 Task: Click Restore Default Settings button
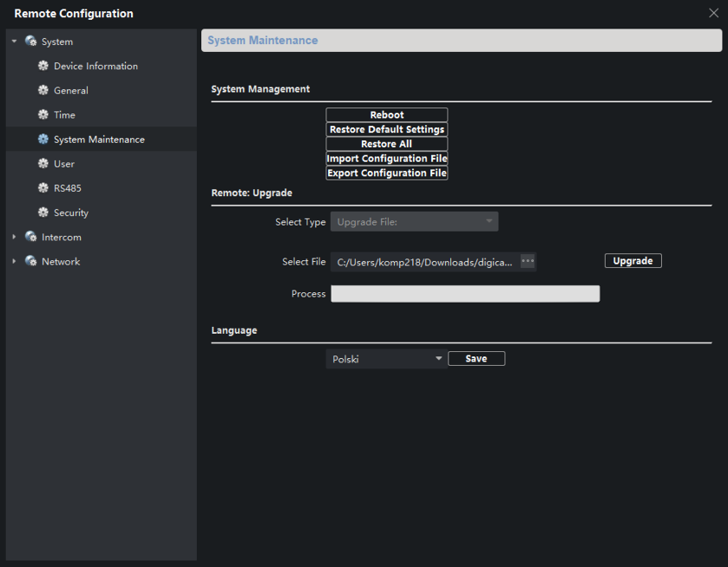387,129
